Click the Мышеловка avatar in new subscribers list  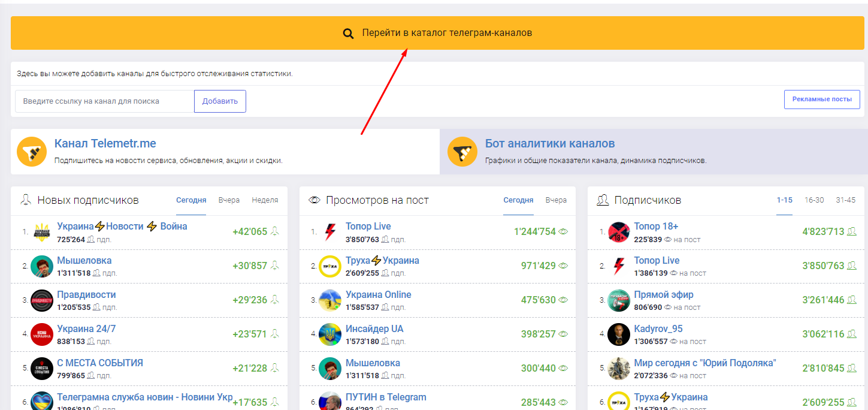[x=42, y=266]
